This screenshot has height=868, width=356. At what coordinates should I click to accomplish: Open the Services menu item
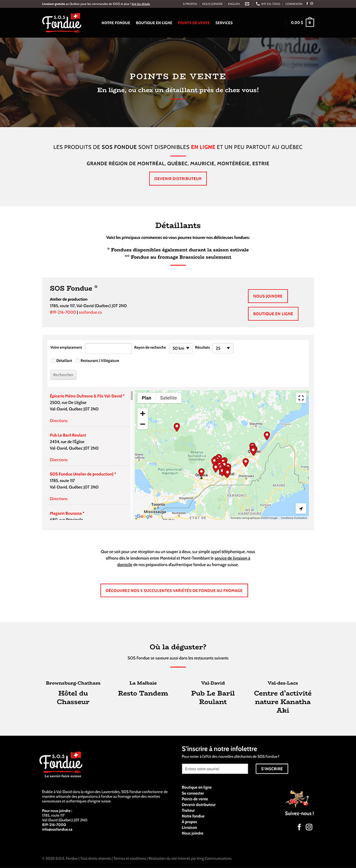tap(224, 23)
